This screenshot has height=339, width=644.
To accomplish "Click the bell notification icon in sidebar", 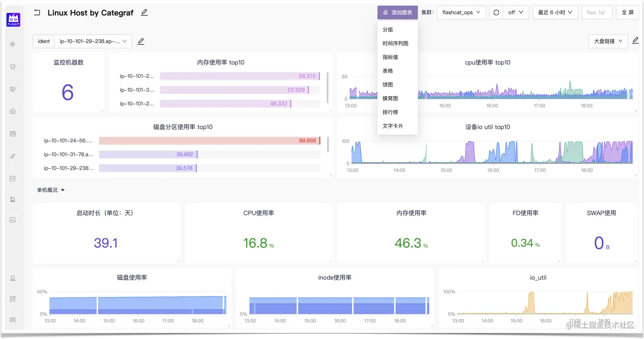I will (x=12, y=199).
